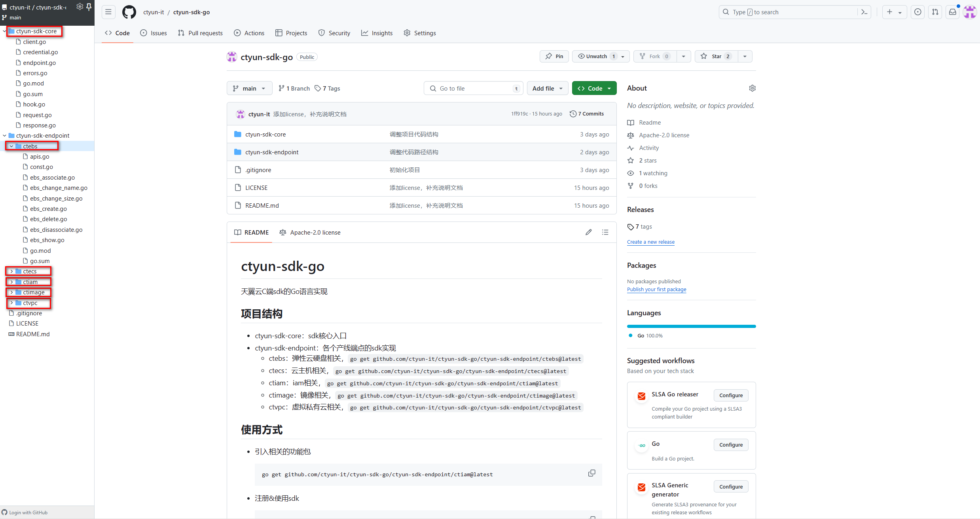Image resolution: width=980 pixels, height=519 pixels.
Task: Open ebs_create.go in the tree
Action: 48,209
